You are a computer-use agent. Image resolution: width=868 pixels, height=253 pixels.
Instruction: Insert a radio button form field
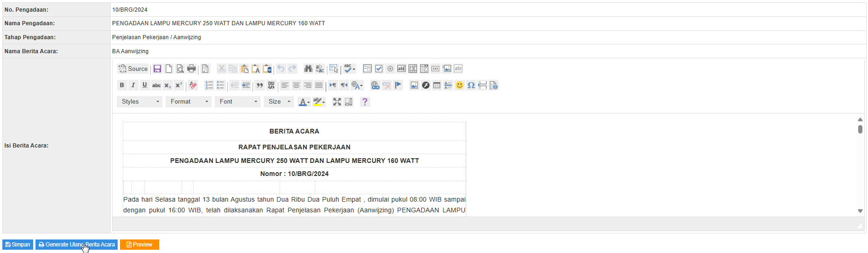(x=390, y=69)
